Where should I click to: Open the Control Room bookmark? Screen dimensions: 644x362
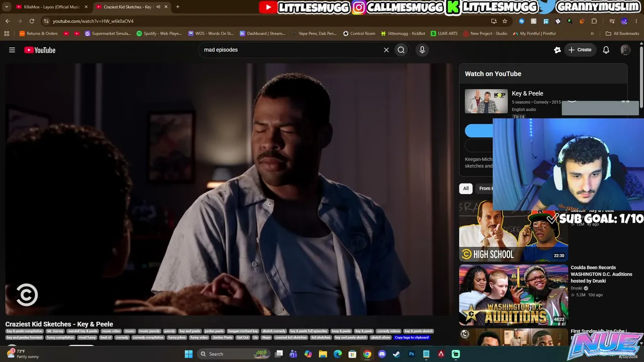click(359, 34)
